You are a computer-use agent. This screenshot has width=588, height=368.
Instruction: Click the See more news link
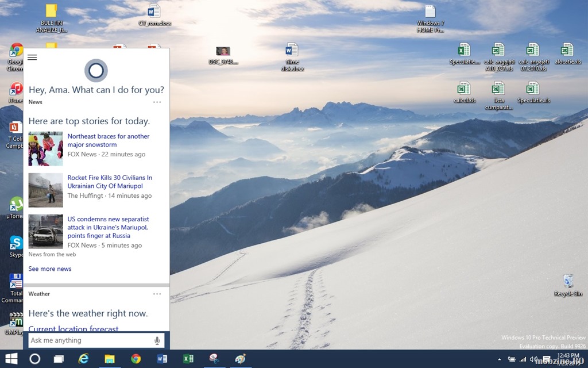pyautogui.click(x=50, y=269)
